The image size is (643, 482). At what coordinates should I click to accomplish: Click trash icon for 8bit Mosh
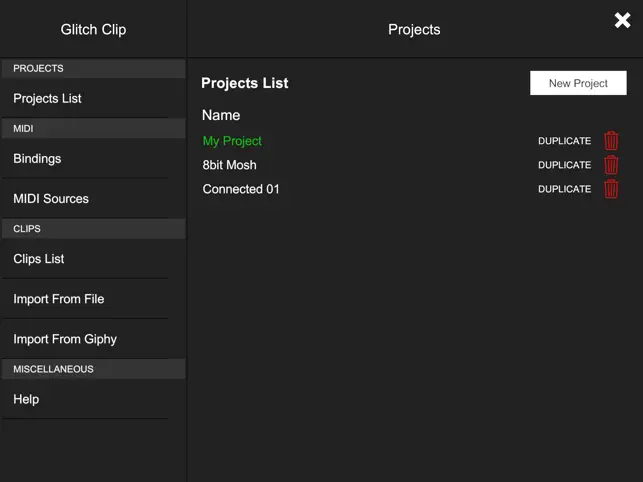click(611, 165)
